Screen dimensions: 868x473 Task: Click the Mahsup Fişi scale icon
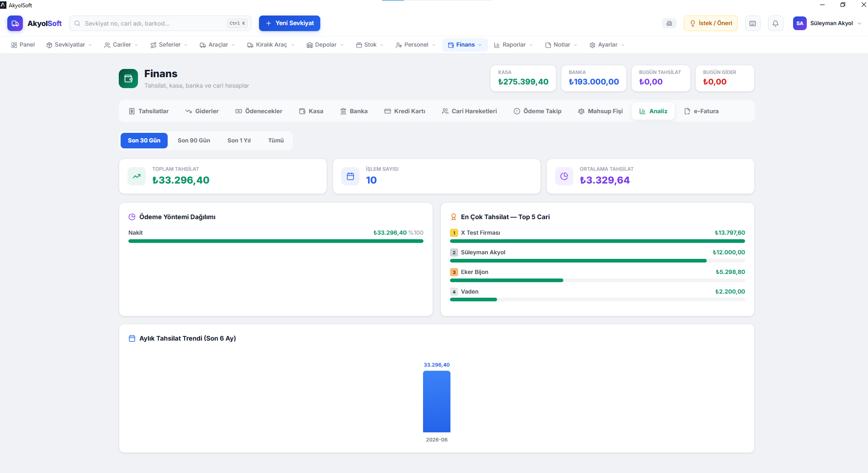point(581,111)
